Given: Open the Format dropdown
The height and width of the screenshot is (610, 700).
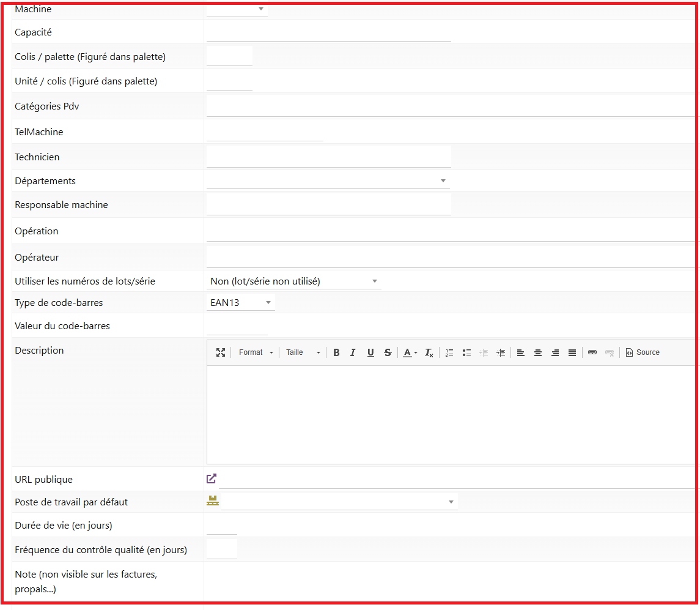Looking at the screenshot, I should pyautogui.click(x=256, y=352).
